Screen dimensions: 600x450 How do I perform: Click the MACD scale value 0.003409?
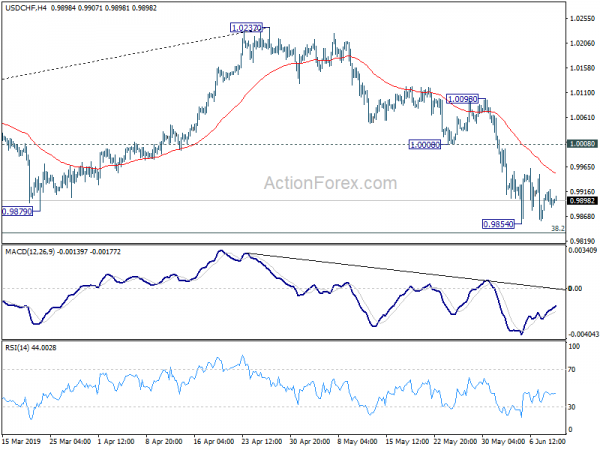(x=583, y=251)
